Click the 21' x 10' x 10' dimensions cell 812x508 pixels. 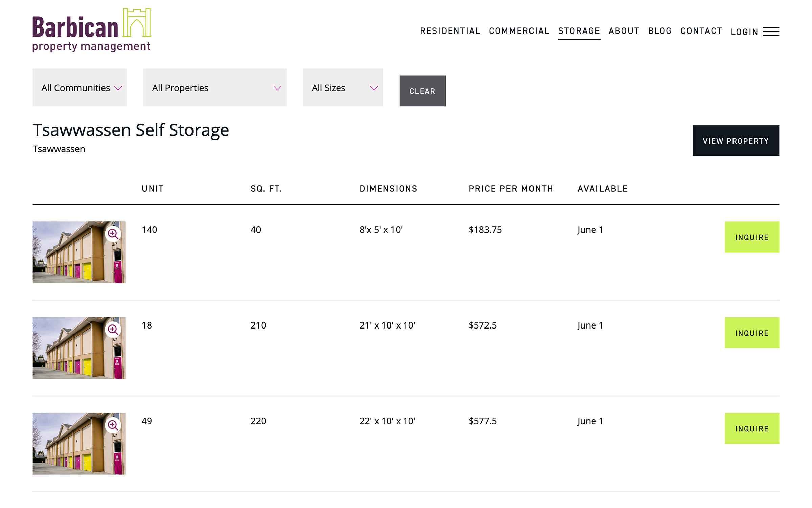tap(387, 325)
